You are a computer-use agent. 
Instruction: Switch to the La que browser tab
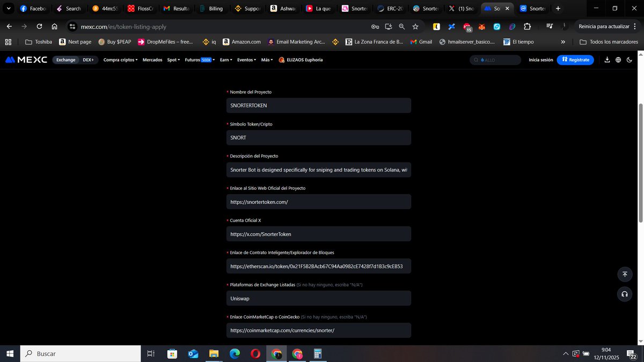pyautogui.click(x=319, y=9)
